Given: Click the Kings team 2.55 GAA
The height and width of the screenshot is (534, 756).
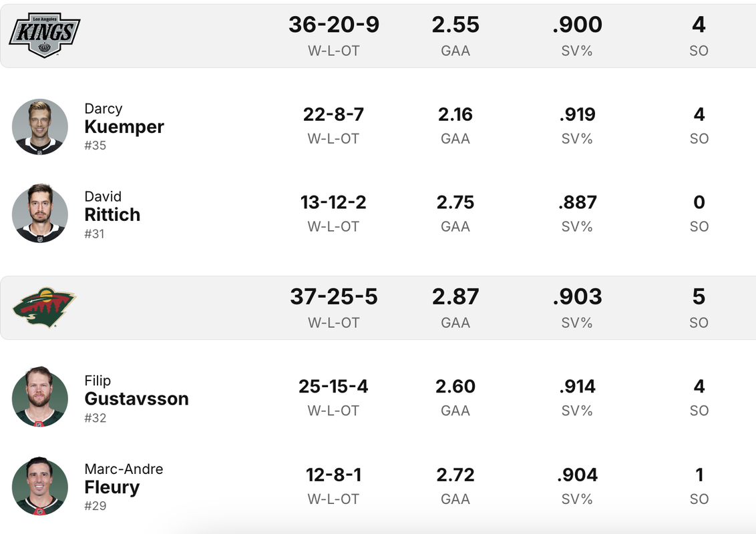Looking at the screenshot, I should [455, 25].
